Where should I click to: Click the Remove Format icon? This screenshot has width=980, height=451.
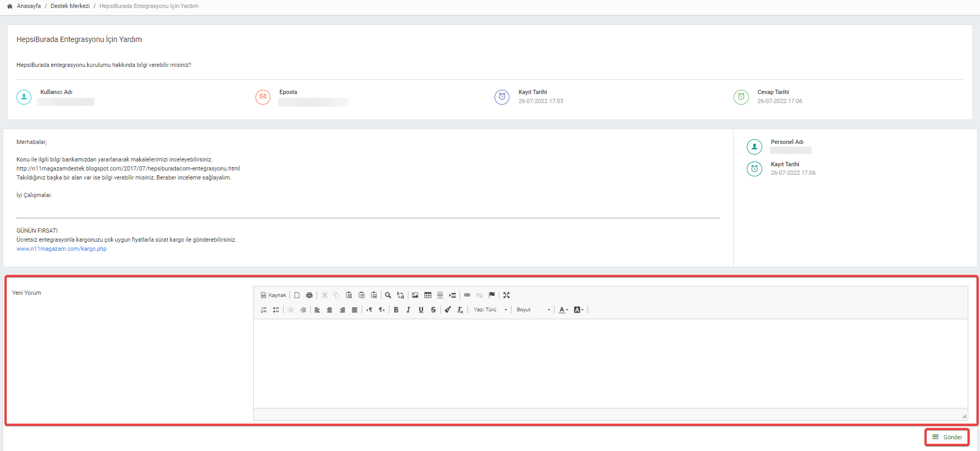tap(461, 310)
